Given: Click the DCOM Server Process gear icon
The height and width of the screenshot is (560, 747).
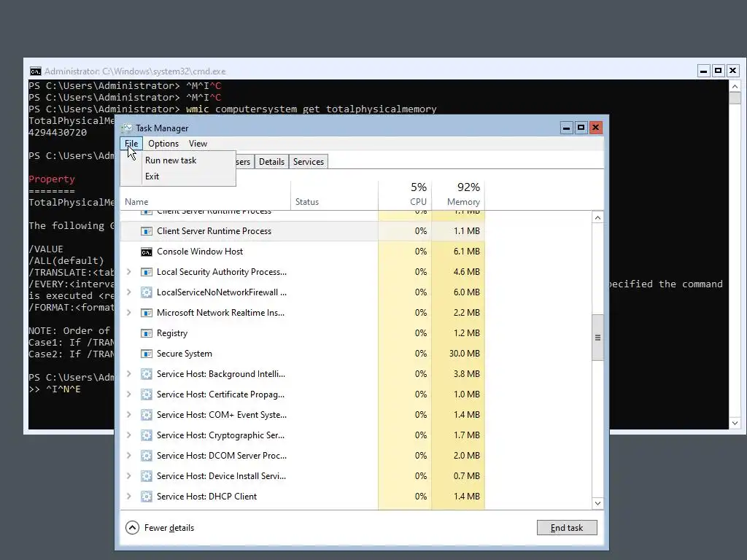Looking at the screenshot, I should click(x=146, y=456).
